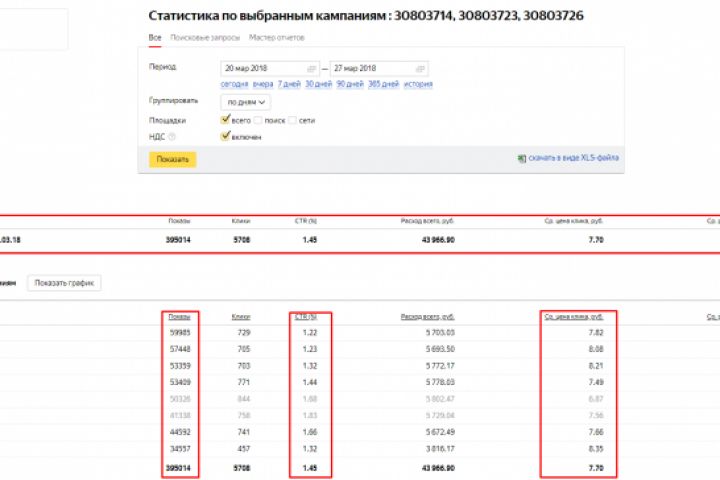The image size is (720, 480).
Task: Click the XLS file icon
Action: click(522, 158)
